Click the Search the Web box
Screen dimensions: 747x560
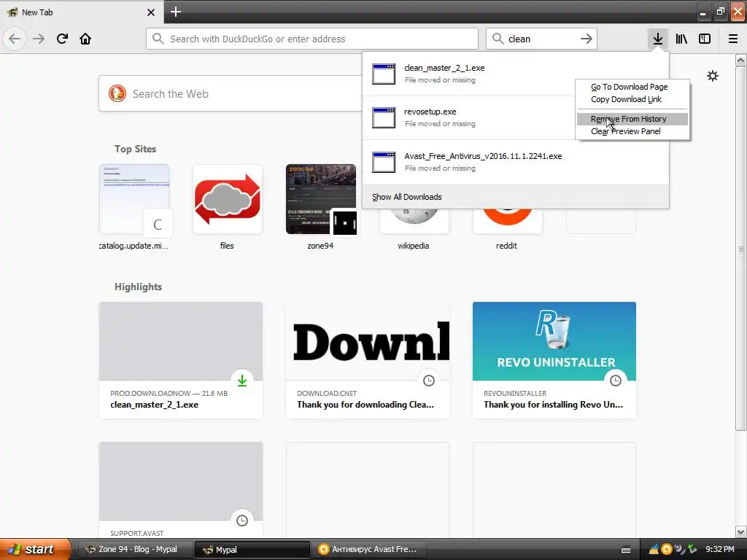tap(230, 93)
